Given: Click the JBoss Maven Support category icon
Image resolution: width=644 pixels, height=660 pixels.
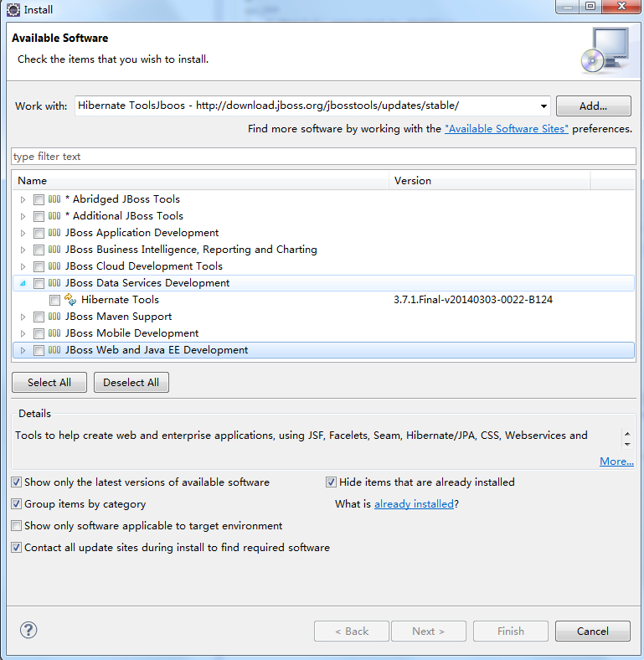Looking at the screenshot, I should [54, 317].
